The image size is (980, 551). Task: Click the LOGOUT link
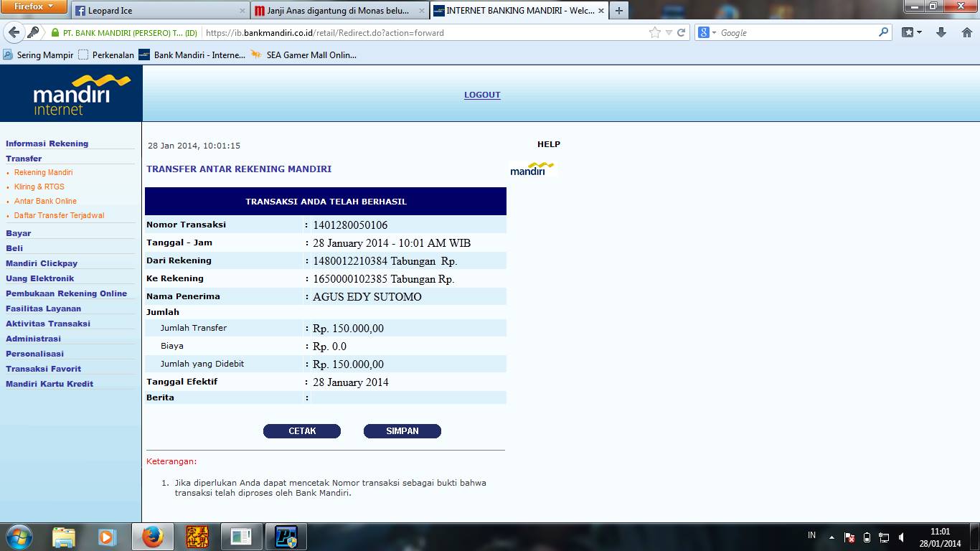click(482, 95)
